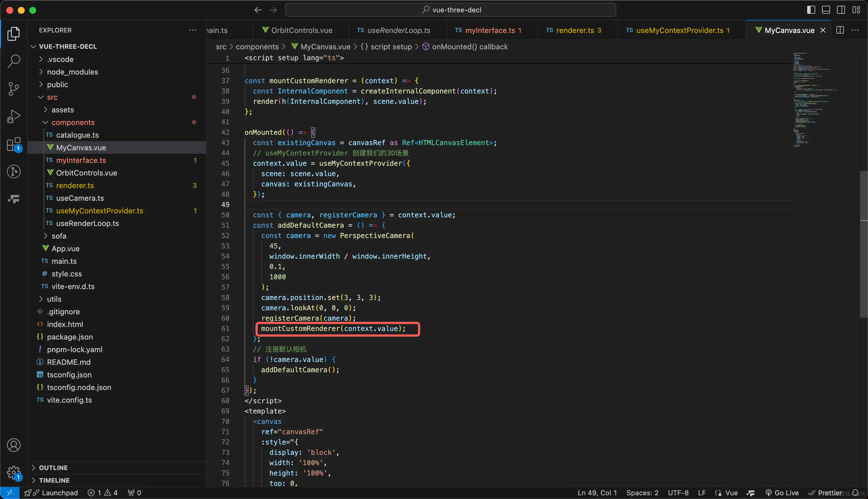Expand the OUTLINE section
Screen dimensions: 868x499
pos(53,467)
